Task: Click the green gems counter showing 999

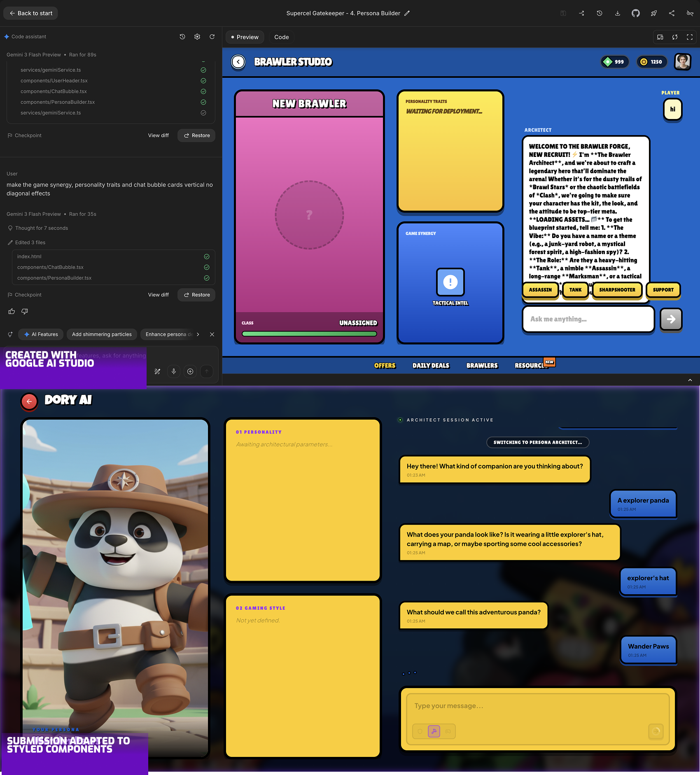Action: [x=614, y=62]
